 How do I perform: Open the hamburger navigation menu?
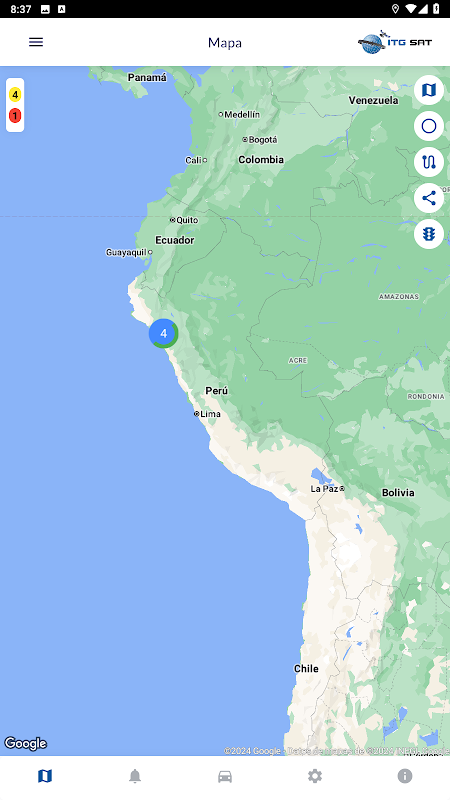pos(36,42)
